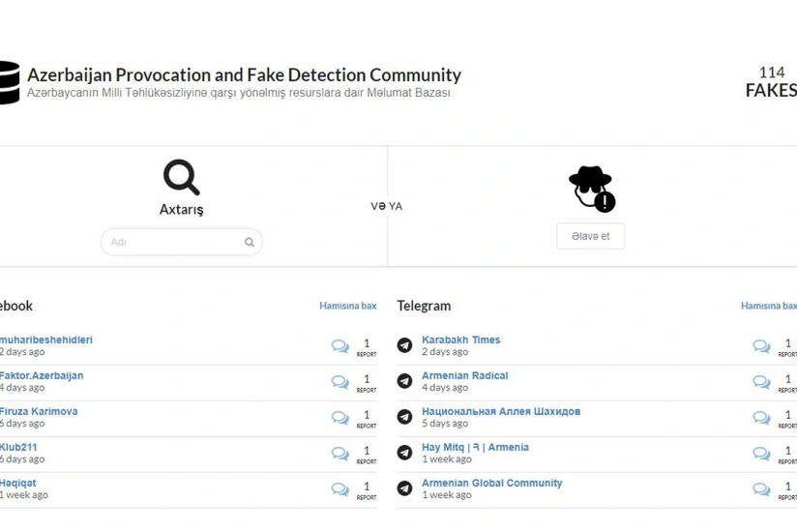Screen dimensions: 797x532
Task: Click the Telegram icon beside Hay Mitq Armenia
Action: (x=404, y=453)
